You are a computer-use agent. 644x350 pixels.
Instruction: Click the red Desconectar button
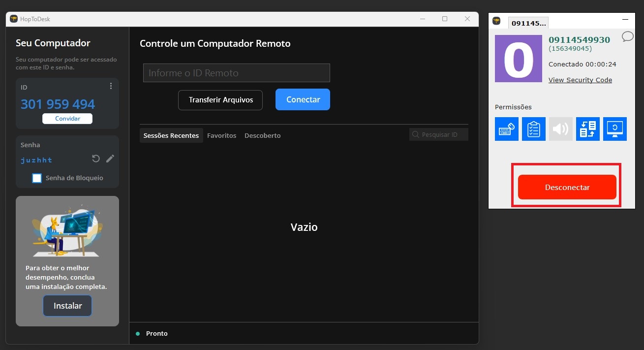[x=567, y=187]
